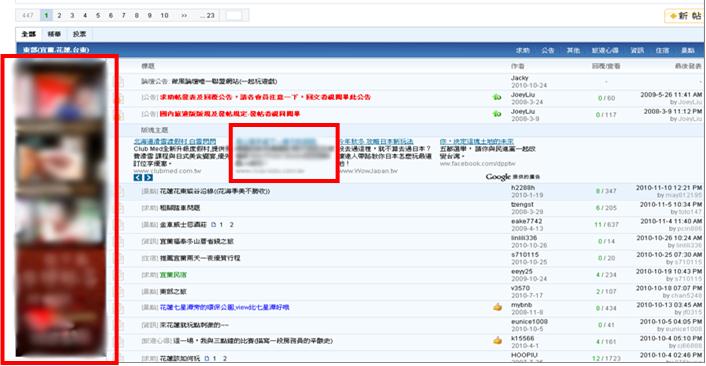Open blue thread by mybnb
The width and height of the screenshot is (706, 366).
[x=224, y=307]
